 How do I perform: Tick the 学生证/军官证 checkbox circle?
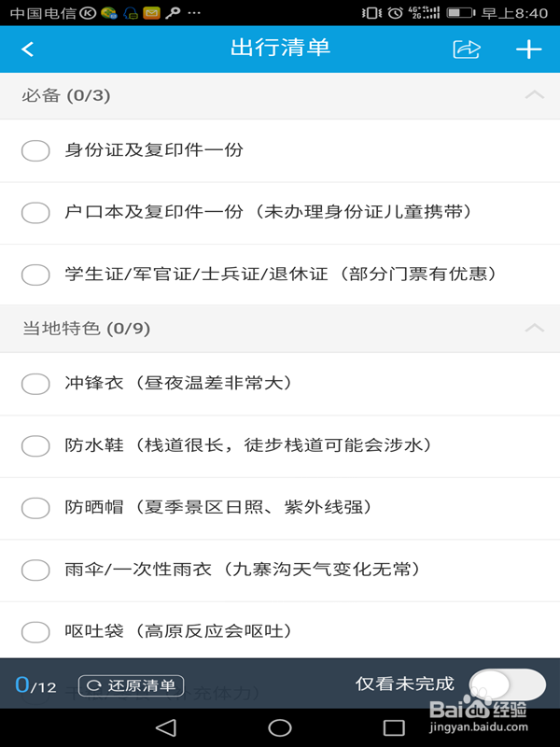click(x=35, y=275)
